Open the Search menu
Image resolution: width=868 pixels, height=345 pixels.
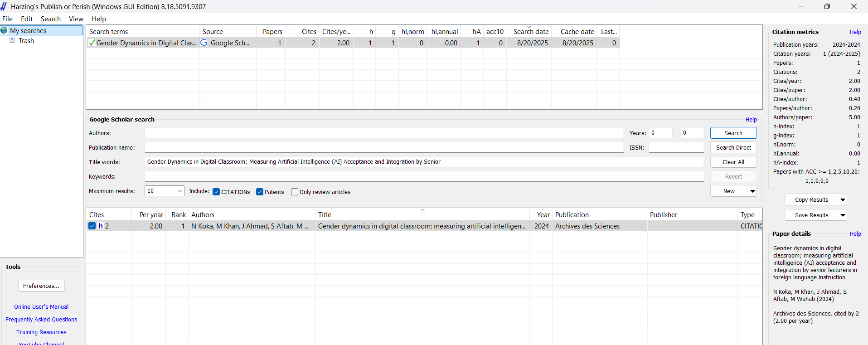click(x=51, y=19)
